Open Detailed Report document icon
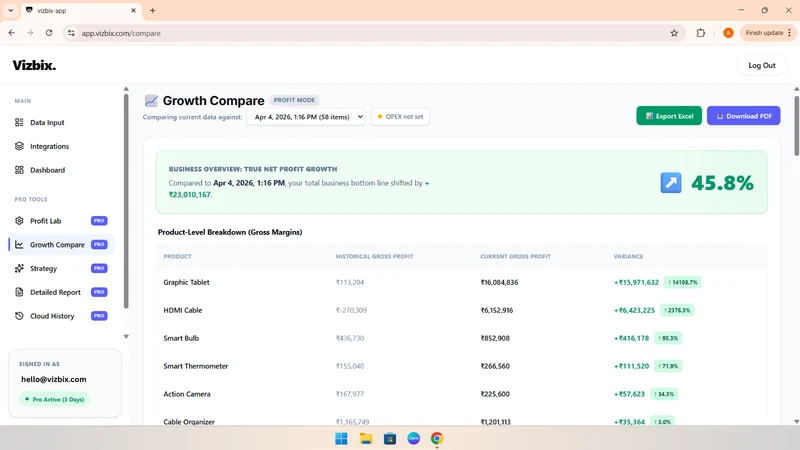 [x=19, y=292]
